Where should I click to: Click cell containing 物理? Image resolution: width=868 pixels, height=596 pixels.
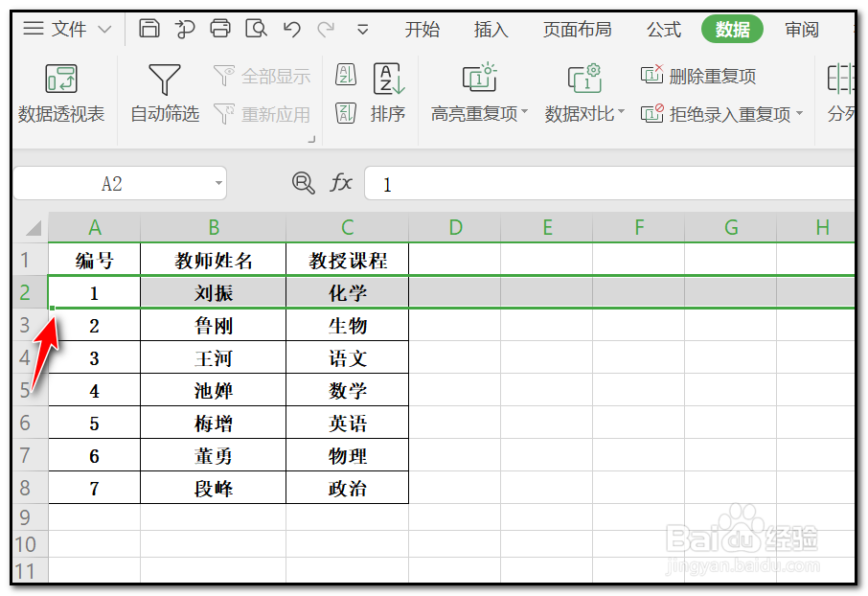[x=347, y=456]
